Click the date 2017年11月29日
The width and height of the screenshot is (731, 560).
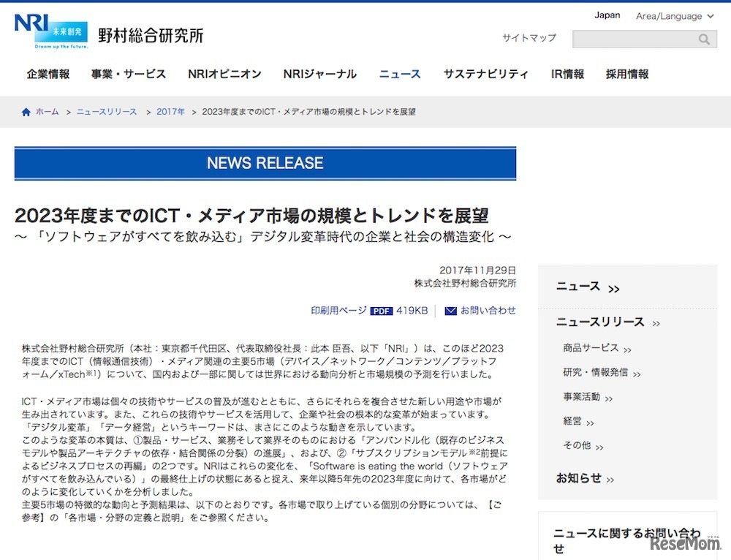[478, 270]
